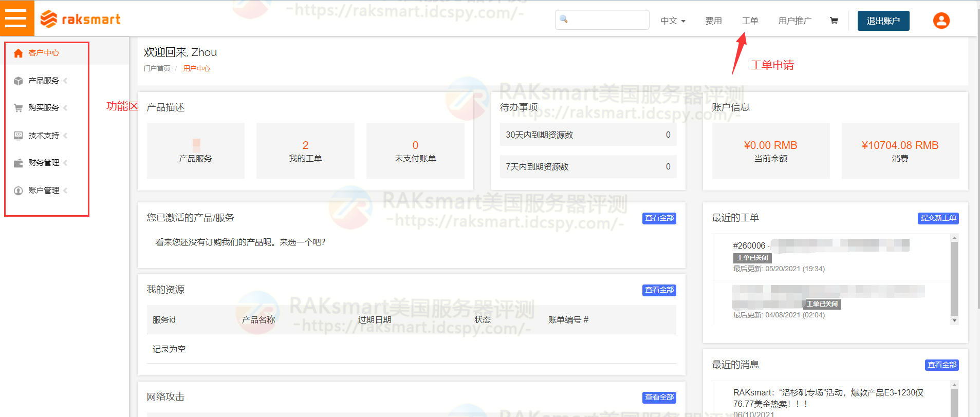Open the 产品服务 summary card
The width and height of the screenshot is (980, 417).
[x=195, y=150]
